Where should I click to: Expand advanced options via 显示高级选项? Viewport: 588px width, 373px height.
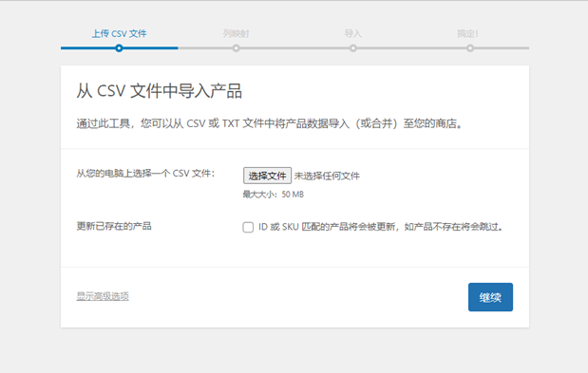click(103, 296)
